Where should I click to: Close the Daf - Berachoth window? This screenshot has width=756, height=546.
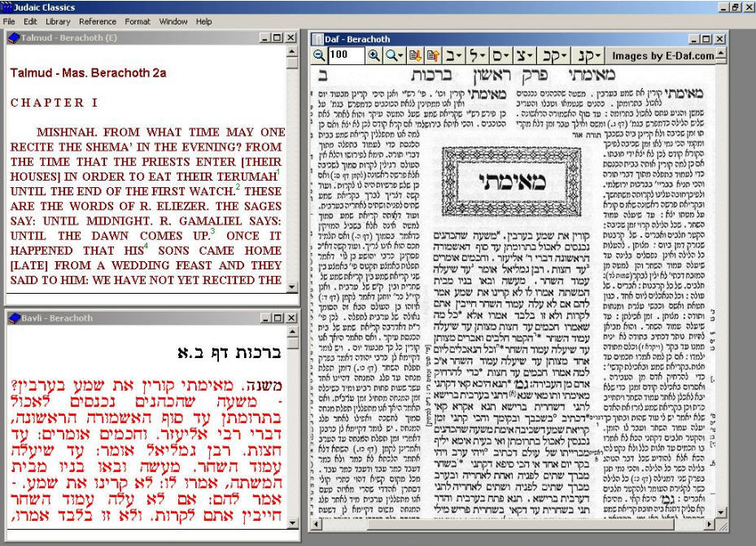pyautogui.click(x=719, y=39)
